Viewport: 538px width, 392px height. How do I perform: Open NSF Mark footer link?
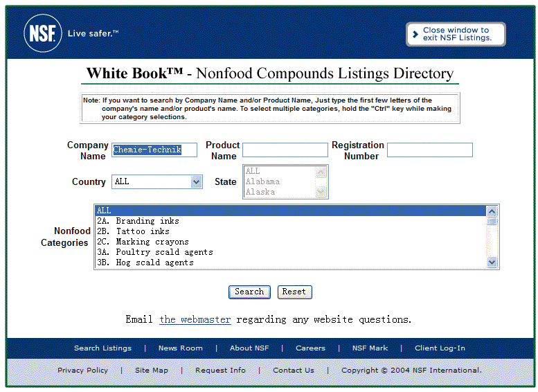pos(370,348)
